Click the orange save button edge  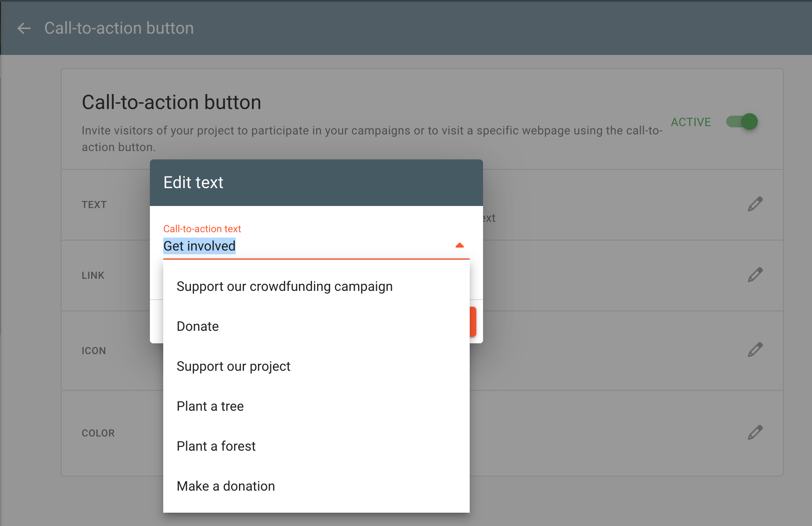[473, 322]
